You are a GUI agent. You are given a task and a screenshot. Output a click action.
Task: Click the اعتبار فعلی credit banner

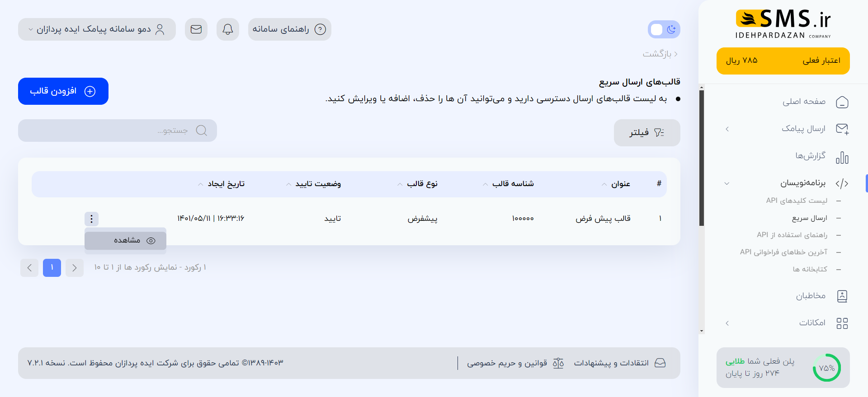(783, 61)
